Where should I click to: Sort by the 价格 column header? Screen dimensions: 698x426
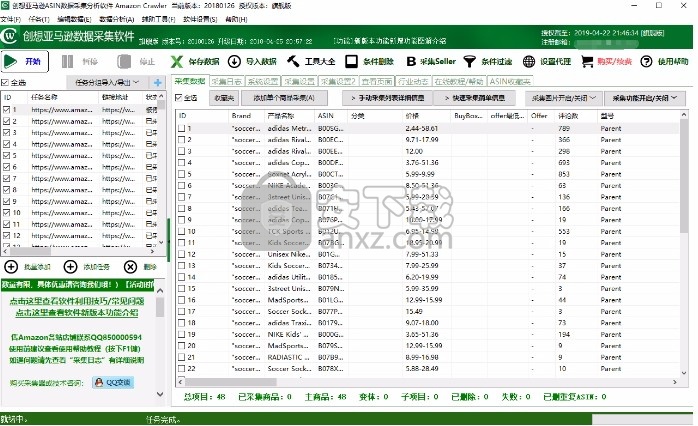[x=412, y=116]
